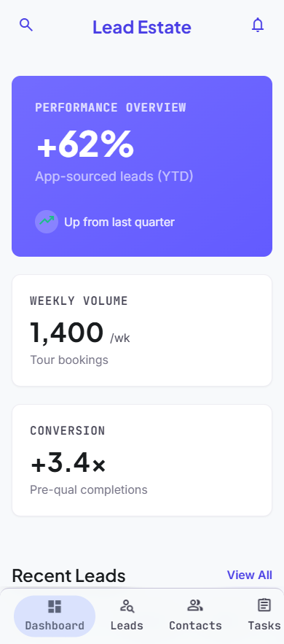View all recent leads
This screenshot has width=284, height=644.
[x=250, y=575]
